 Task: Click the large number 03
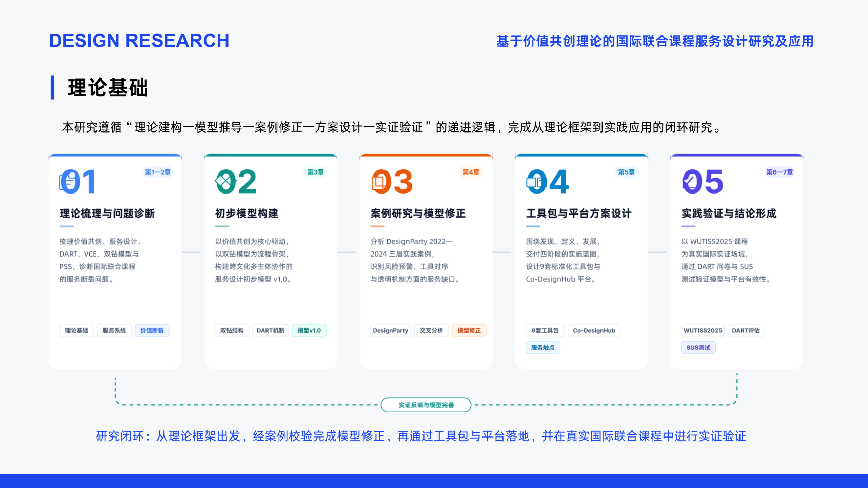point(392,182)
